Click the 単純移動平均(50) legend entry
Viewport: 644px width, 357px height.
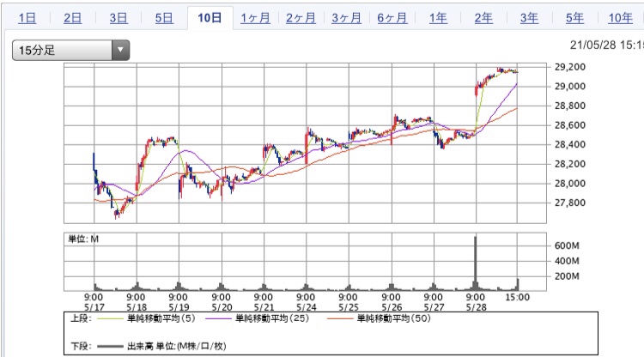tap(394, 318)
